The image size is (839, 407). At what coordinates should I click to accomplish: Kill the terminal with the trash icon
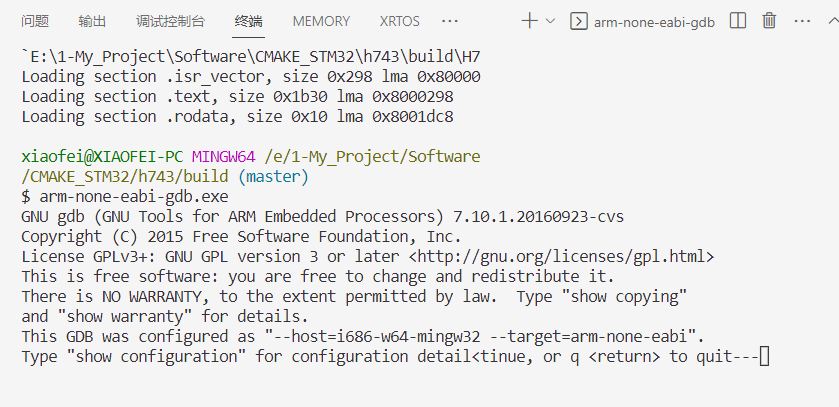point(769,20)
